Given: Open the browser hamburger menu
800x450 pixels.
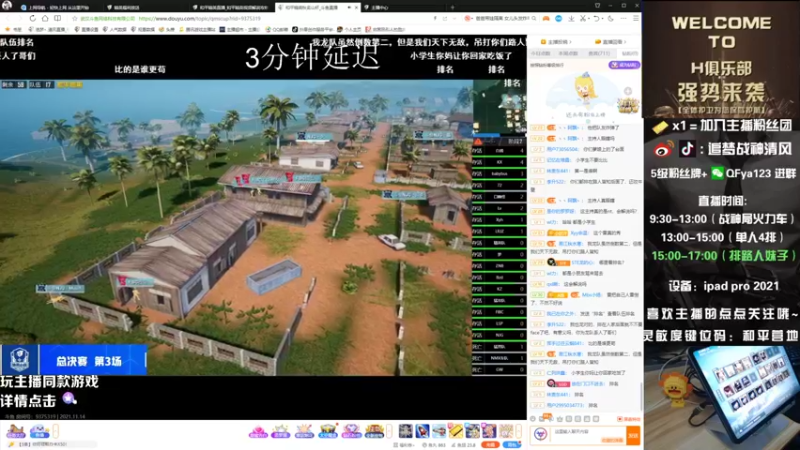Looking at the screenshot, I should [636, 18].
